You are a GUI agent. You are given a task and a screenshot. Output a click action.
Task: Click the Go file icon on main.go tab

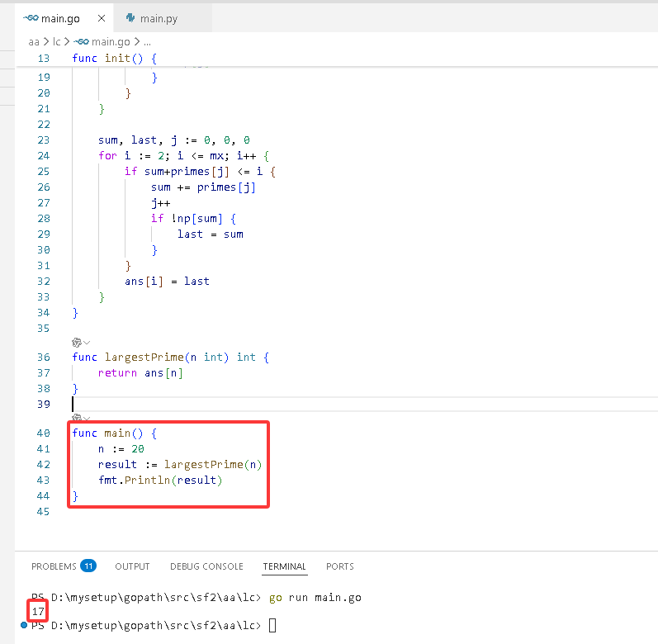point(31,18)
